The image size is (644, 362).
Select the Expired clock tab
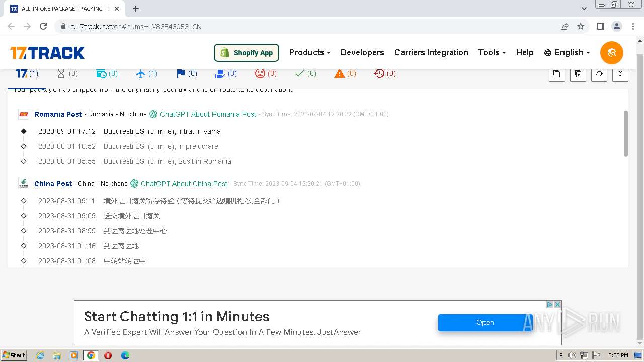385,74
